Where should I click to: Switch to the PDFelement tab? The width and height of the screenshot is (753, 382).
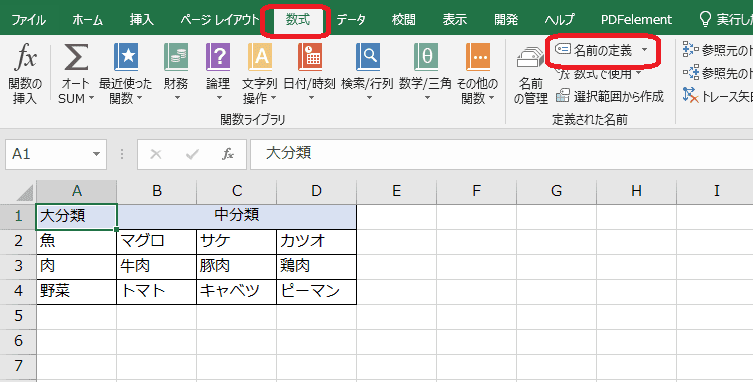[x=636, y=20]
